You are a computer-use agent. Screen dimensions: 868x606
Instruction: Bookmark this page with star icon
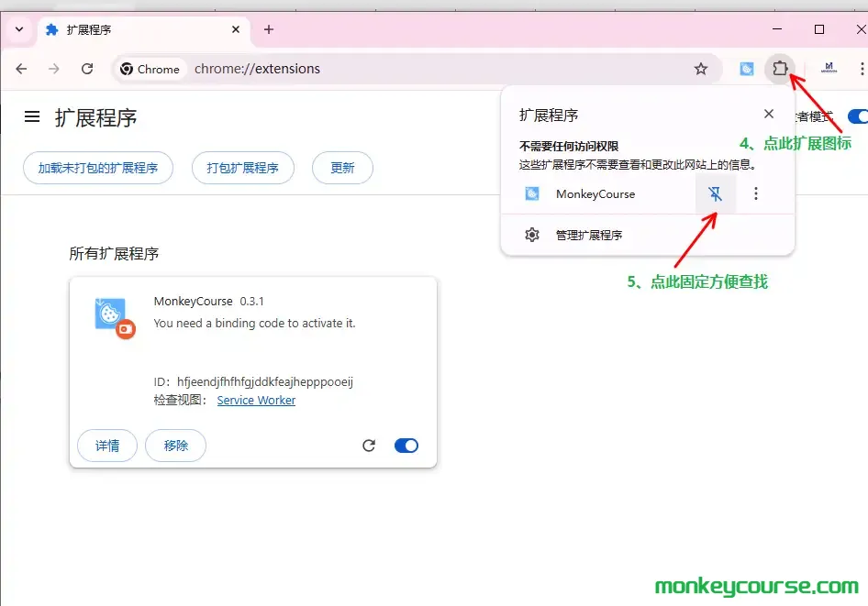click(701, 69)
